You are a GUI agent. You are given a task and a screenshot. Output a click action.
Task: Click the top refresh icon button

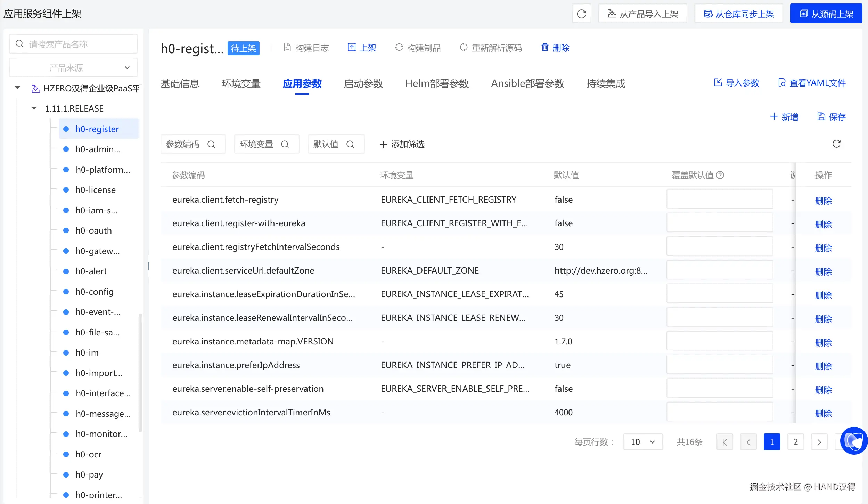(x=581, y=14)
